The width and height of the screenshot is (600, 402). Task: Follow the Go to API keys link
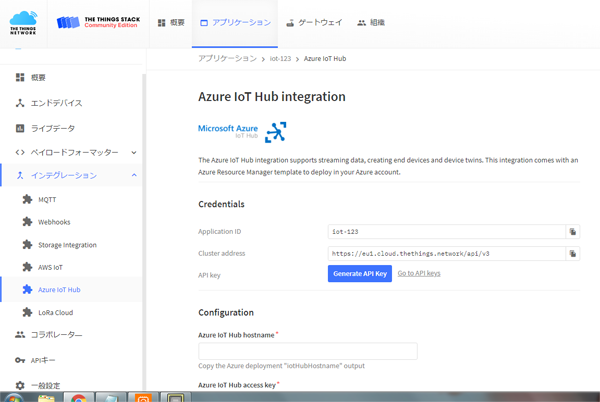[419, 273]
